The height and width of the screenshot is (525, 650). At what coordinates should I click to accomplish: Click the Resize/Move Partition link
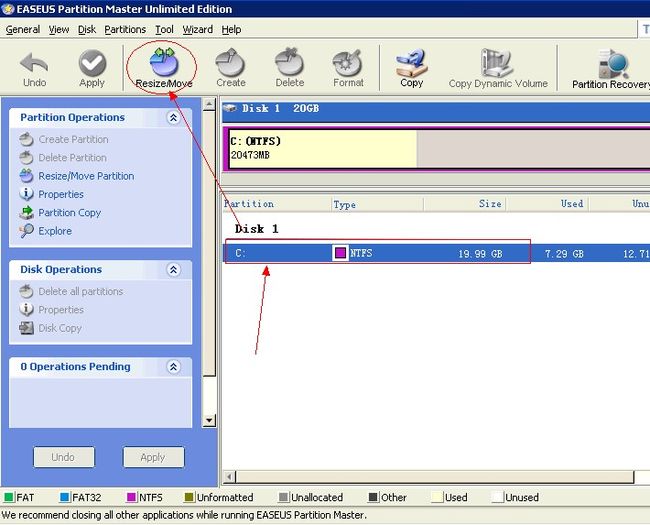pos(86,176)
